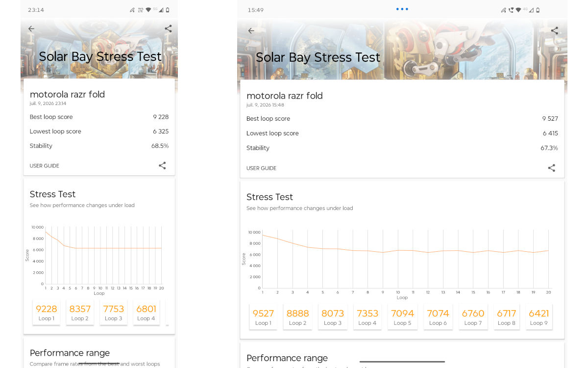Select the Loop 2 card showing 8357
Image resolution: width=588 pixels, height=368 pixels.
click(x=80, y=312)
